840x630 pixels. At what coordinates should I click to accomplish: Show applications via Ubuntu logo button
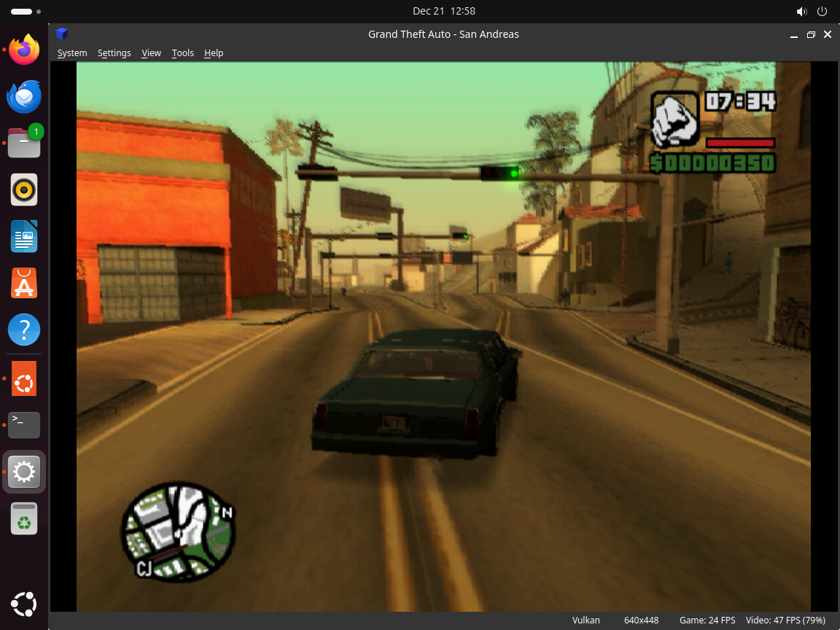click(x=24, y=604)
